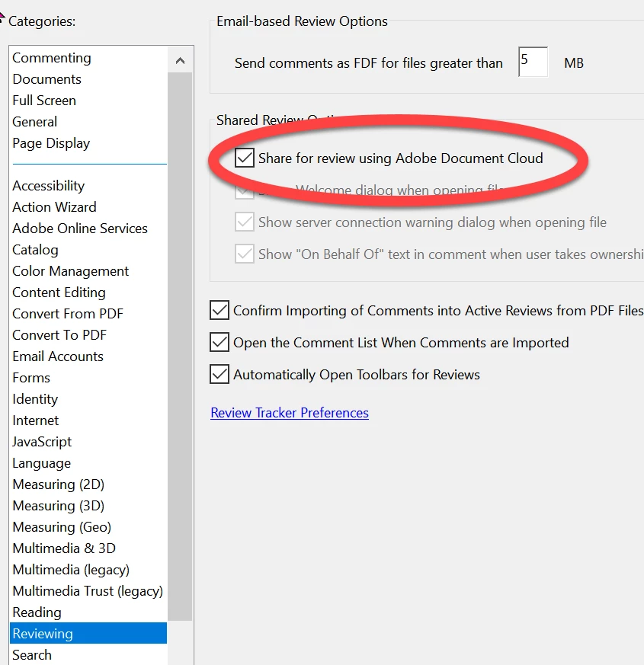The width and height of the screenshot is (644, 665).
Task: Select the Catalog category
Action: pyautogui.click(x=35, y=250)
